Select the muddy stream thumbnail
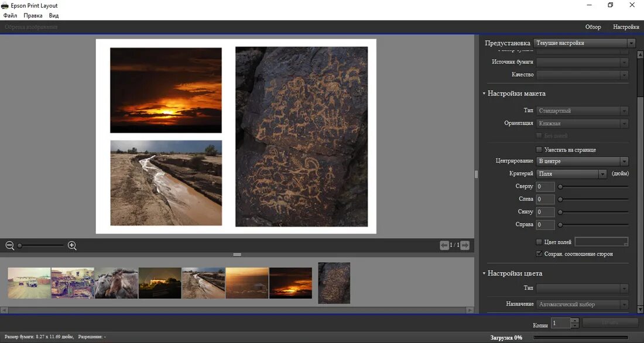Image resolution: width=644 pixels, height=343 pixels. tap(203, 283)
